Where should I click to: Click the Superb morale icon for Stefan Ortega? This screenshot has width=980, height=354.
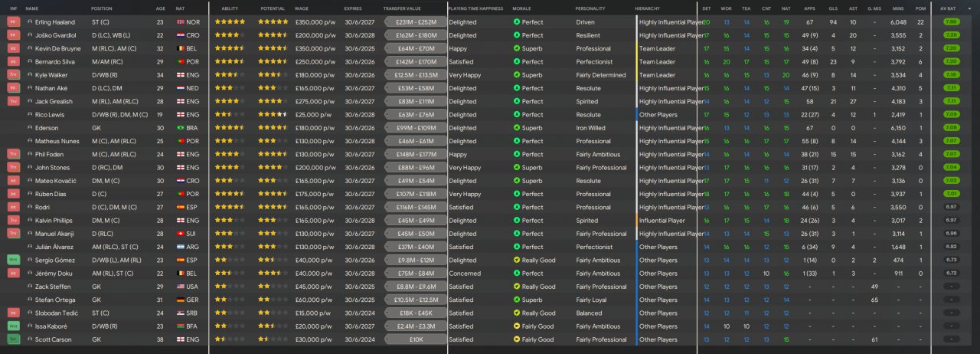[517, 300]
